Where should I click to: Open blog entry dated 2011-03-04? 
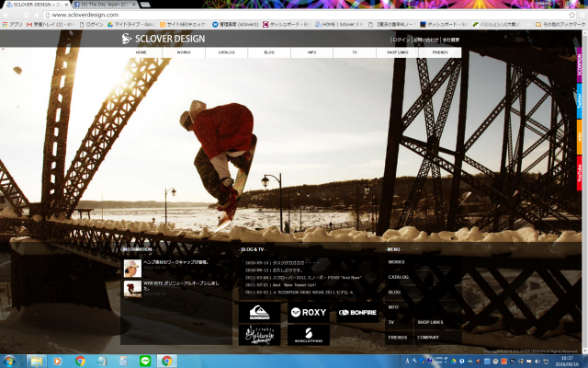[x=303, y=278]
